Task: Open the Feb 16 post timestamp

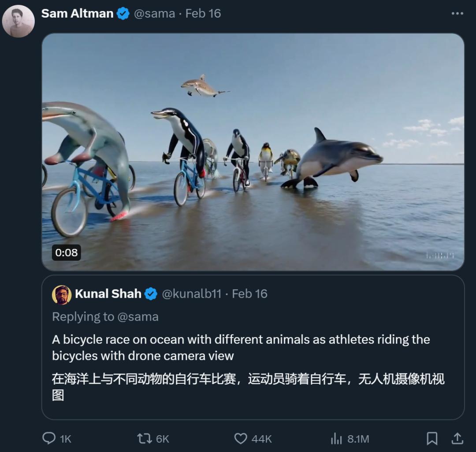Action: click(x=203, y=14)
